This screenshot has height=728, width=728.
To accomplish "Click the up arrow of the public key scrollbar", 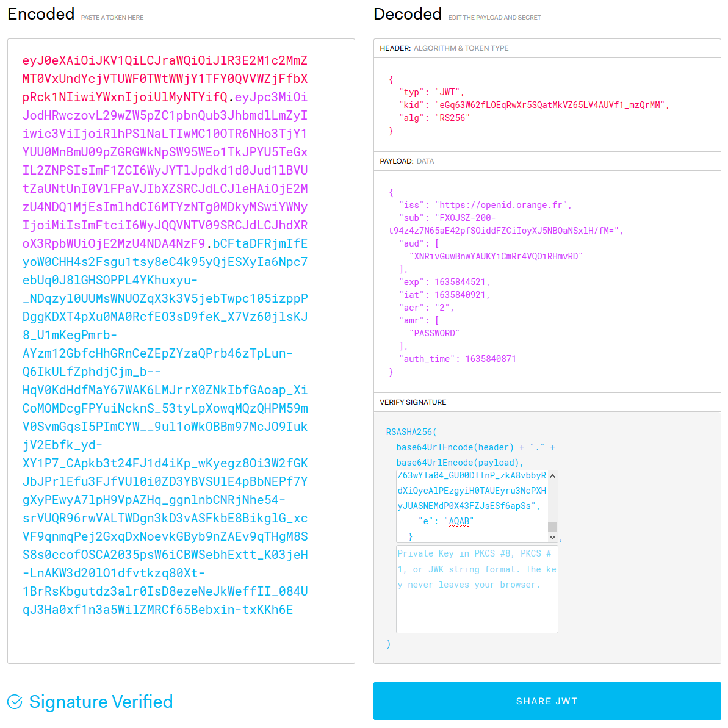I will (x=552, y=476).
